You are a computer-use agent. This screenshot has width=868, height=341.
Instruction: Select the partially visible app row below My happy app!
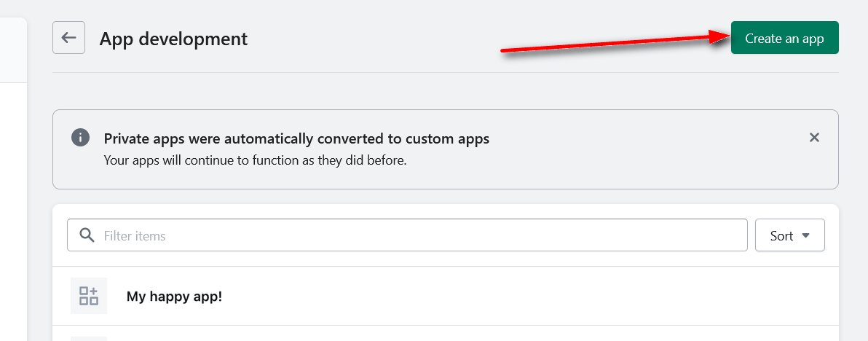(446, 334)
